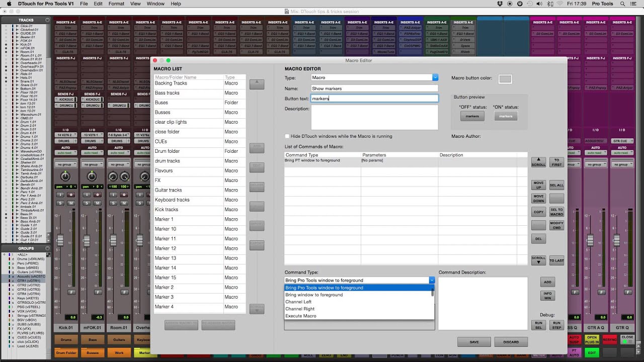
Task: Click the Description text area
Action: pyautogui.click(x=374, y=117)
